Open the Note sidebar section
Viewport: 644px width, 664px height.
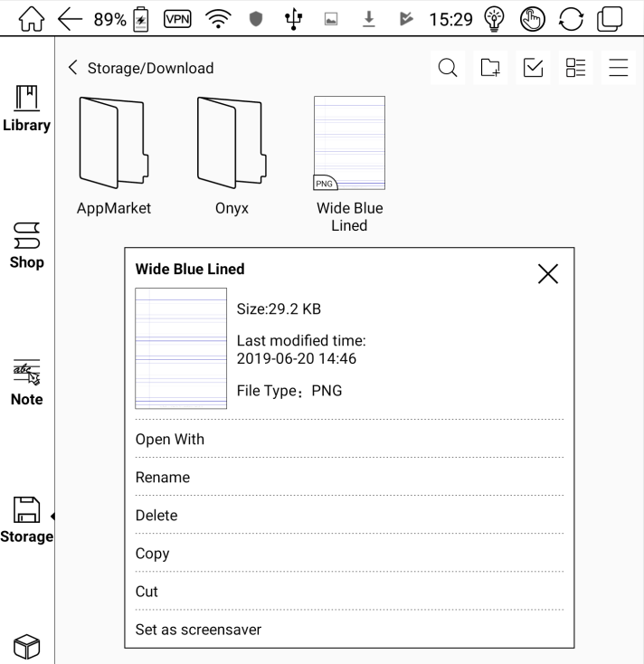pyautogui.click(x=26, y=384)
